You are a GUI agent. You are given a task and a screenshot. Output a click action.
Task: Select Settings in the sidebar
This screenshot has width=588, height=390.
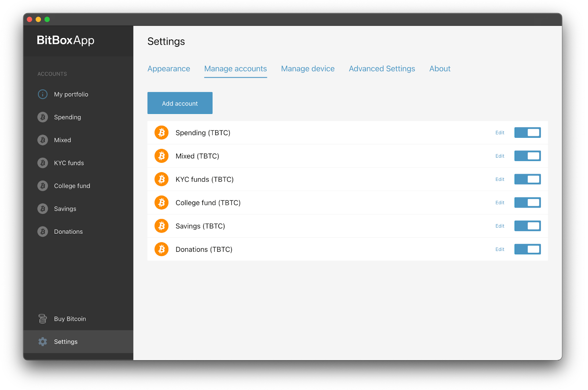pyautogui.click(x=78, y=341)
